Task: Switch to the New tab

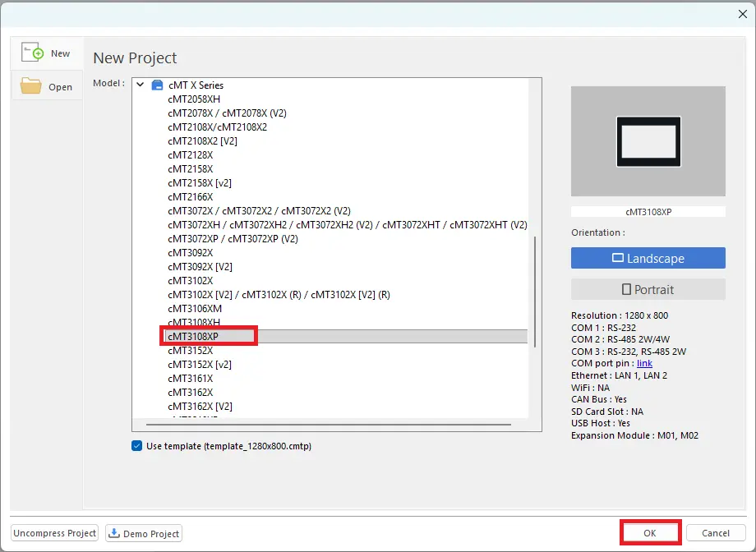Action: [47, 53]
